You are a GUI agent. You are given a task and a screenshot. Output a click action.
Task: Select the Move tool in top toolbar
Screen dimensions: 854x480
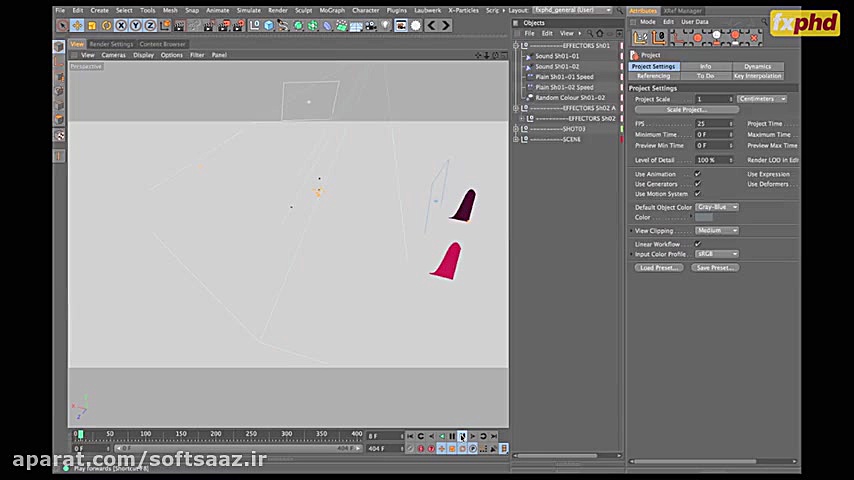(x=77, y=25)
